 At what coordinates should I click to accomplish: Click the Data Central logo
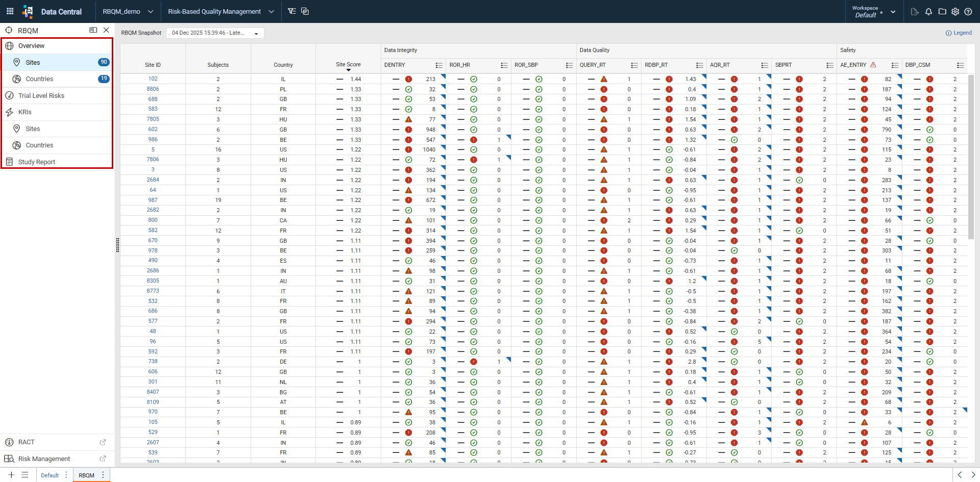[52, 11]
